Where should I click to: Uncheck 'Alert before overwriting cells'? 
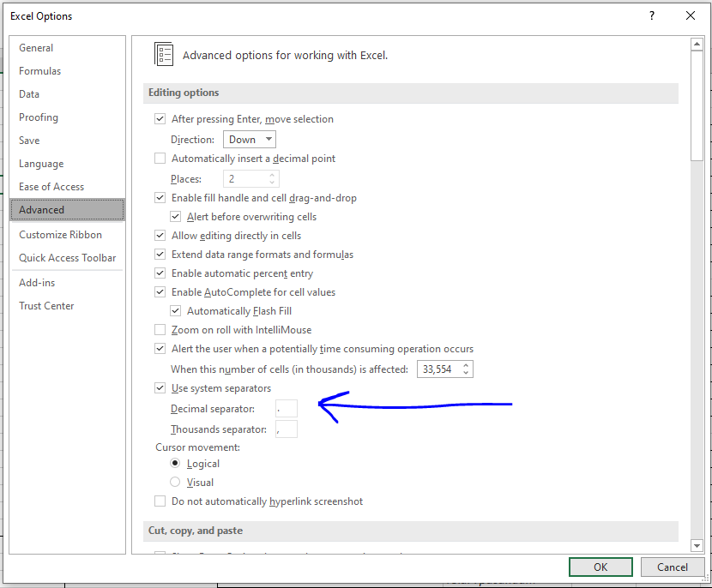pos(175,217)
